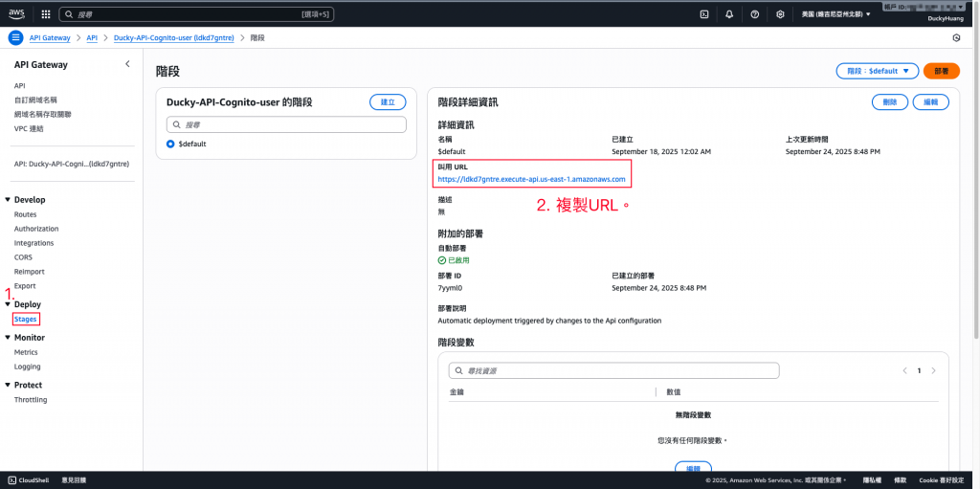Open API item in the sidebar
The height and width of the screenshot is (489, 980).
[x=19, y=86]
